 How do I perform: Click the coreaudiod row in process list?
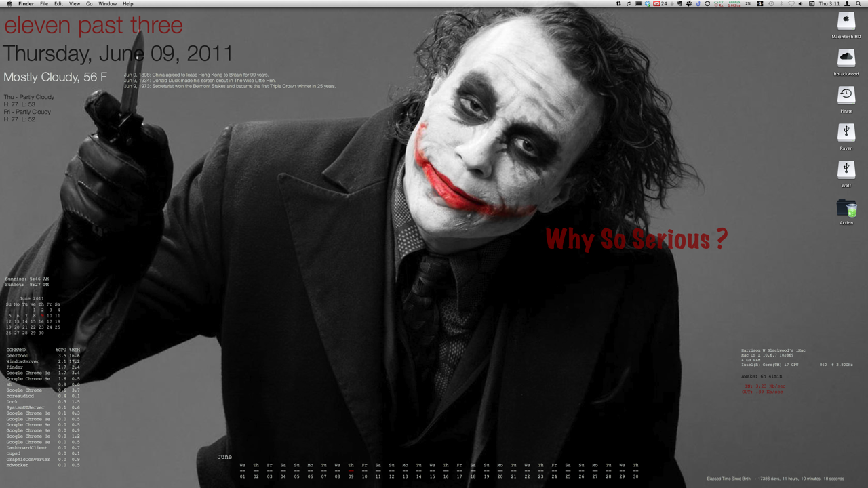tap(43, 396)
